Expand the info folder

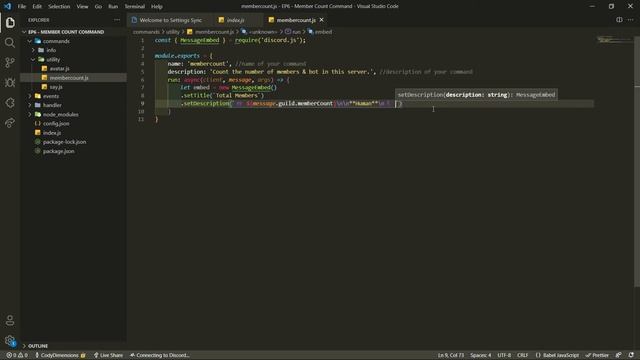click(51, 50)
